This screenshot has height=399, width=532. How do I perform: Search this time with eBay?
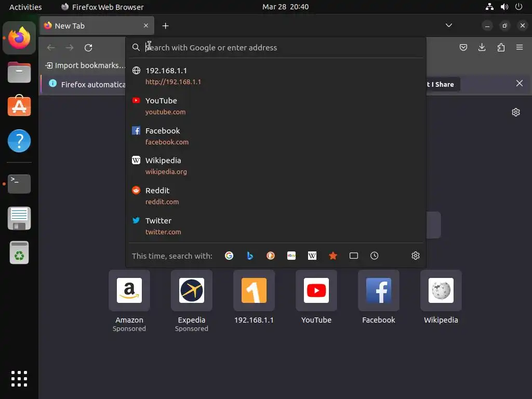pyautogui.click(x=291, y=256)
